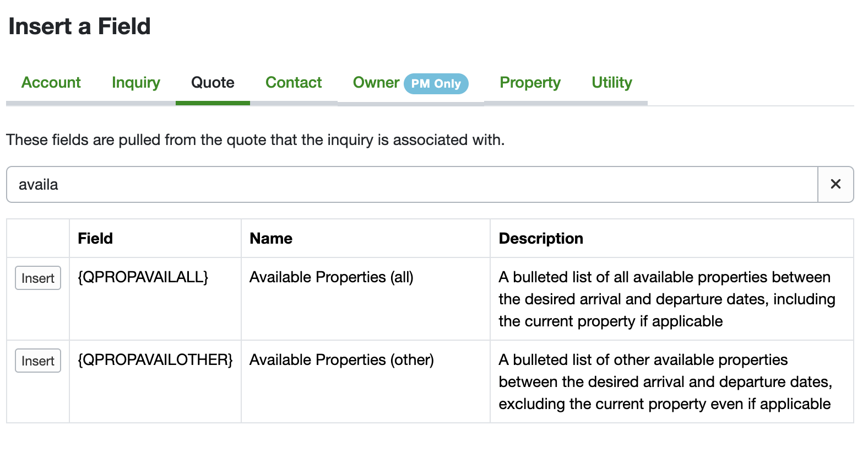Switch to the Account tab
The height and width of the screenshot is (473, 868).
pos(51,83)
